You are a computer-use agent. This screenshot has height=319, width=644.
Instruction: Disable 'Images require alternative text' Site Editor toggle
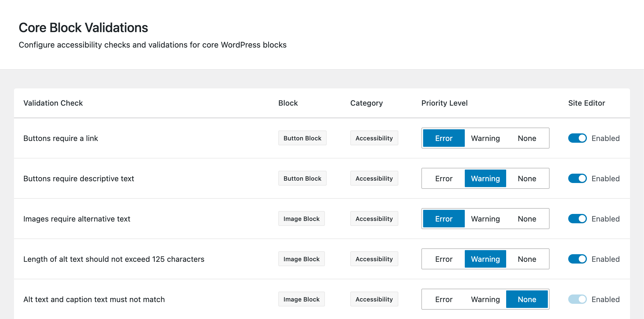point(577,219)
